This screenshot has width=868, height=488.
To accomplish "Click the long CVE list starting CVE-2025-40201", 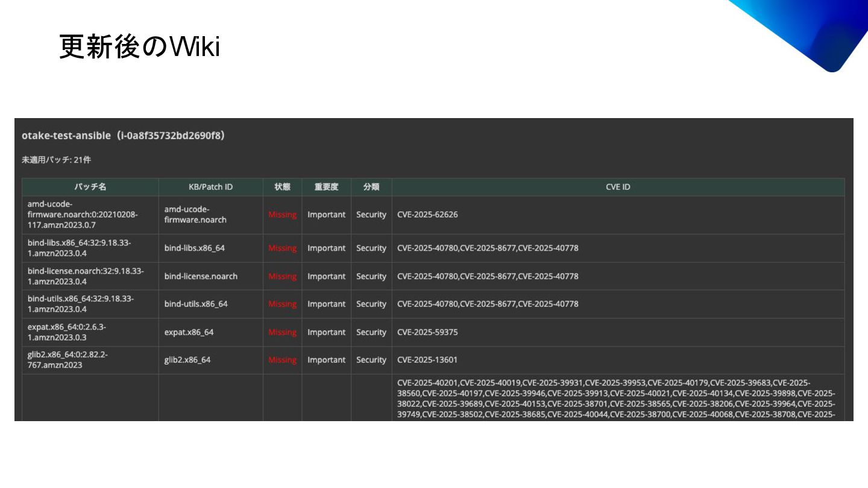I will pyautogui.click(x=616, y=398).
